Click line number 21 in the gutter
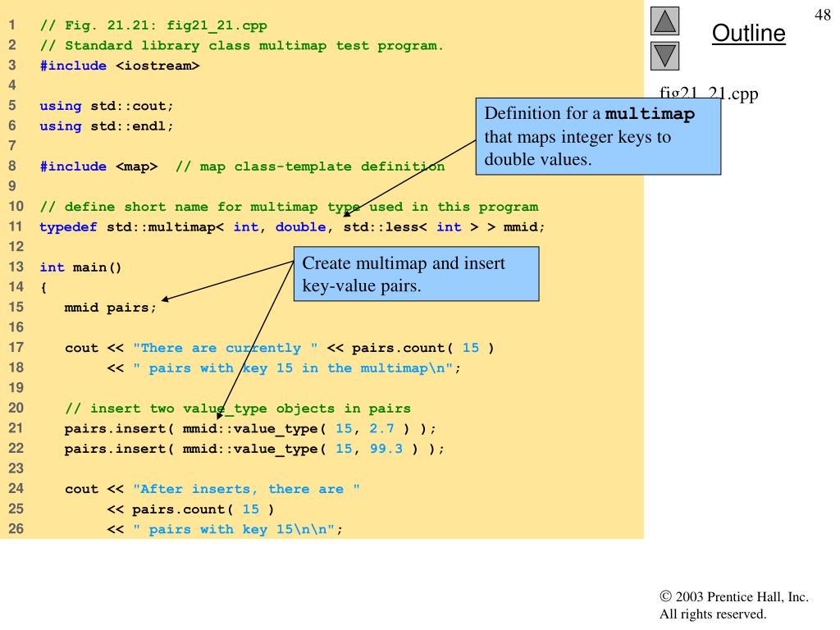Screen dimensions: 840x630 click(x=16, y=428)
